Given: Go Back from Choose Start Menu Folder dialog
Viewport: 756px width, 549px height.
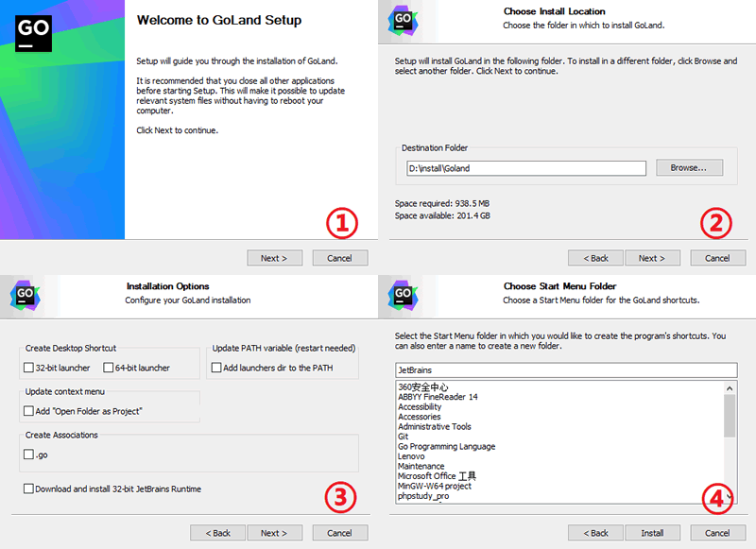Looking at the screenshot, I should coord(595,533).
